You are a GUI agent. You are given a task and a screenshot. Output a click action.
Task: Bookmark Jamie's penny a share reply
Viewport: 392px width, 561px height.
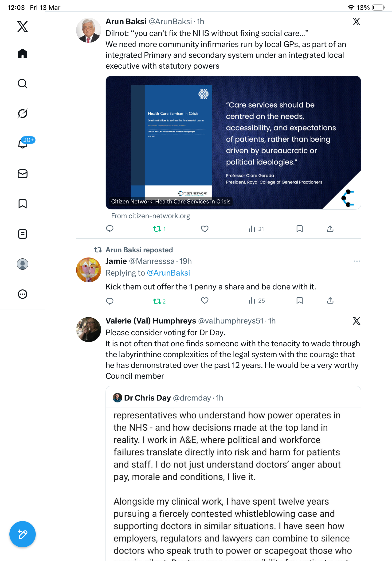coord(299,300)
